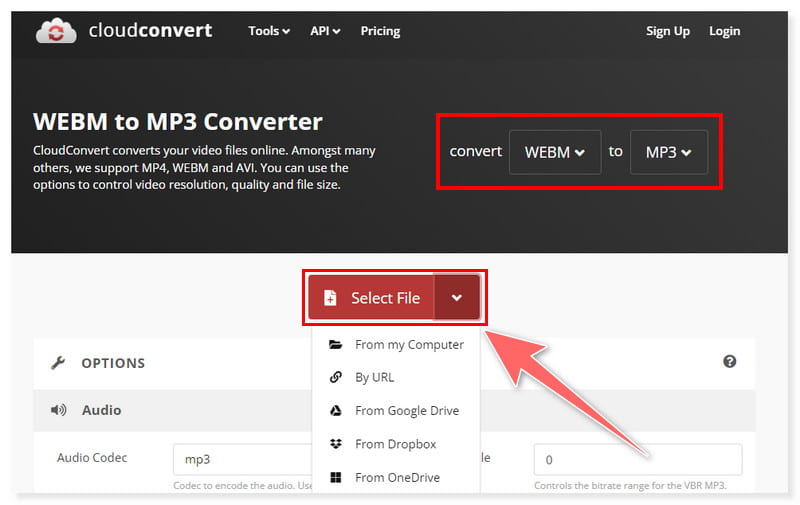Screen dimensions: 800x505
Task: Open the MP3 target format dropdown
Action: (x=668, y=152)
